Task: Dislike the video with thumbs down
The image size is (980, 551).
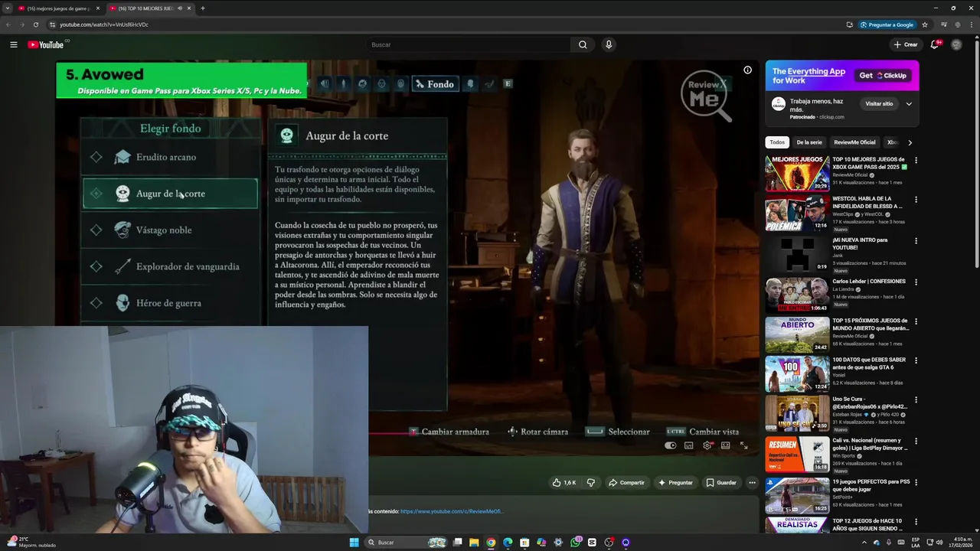Action: click(x=590, y=482)
